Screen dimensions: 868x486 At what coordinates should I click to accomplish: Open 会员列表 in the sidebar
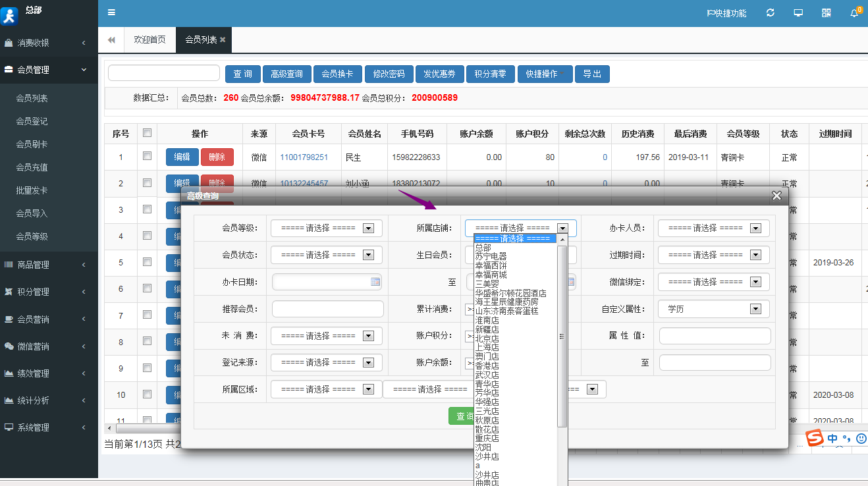coord(32,98)
